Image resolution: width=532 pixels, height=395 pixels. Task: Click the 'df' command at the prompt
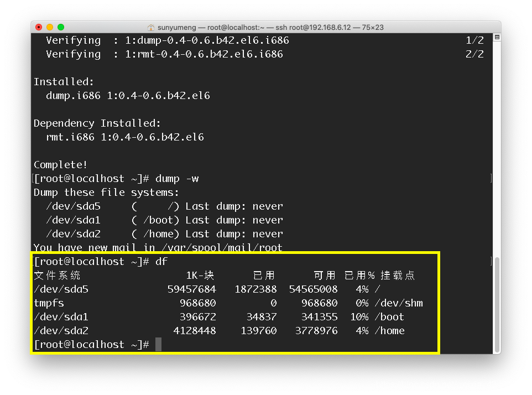tap(161, 262)
